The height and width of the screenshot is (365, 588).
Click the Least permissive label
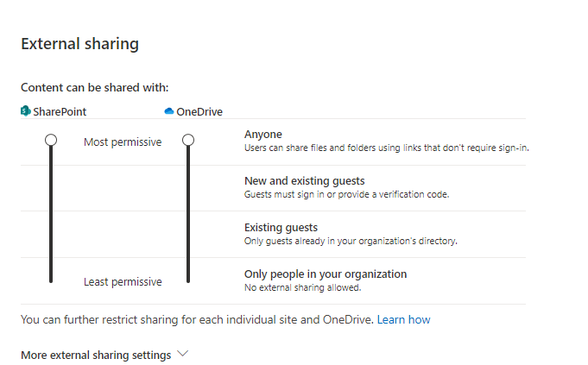coord(123,282)
